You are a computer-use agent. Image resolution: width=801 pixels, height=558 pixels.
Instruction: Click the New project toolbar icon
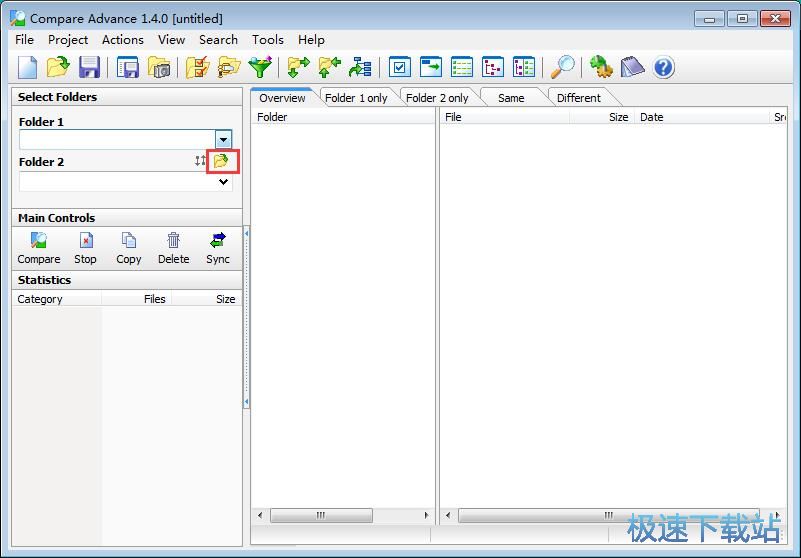(27, 67)
